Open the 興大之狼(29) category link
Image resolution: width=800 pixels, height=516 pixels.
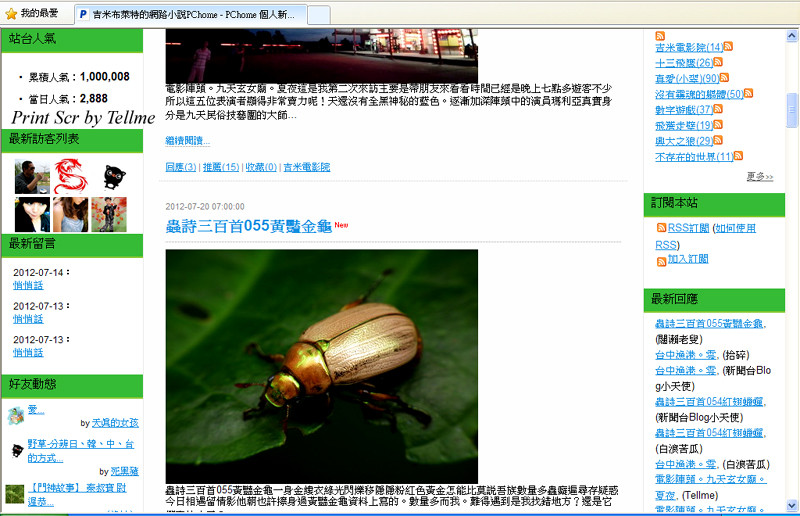click(x=684, y=141)
